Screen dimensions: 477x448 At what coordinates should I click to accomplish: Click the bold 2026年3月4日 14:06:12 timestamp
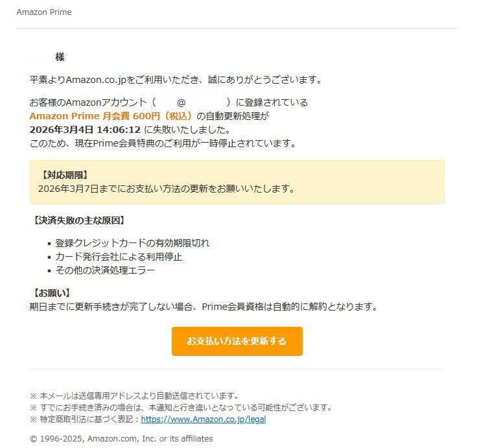(x=85, y=130)
